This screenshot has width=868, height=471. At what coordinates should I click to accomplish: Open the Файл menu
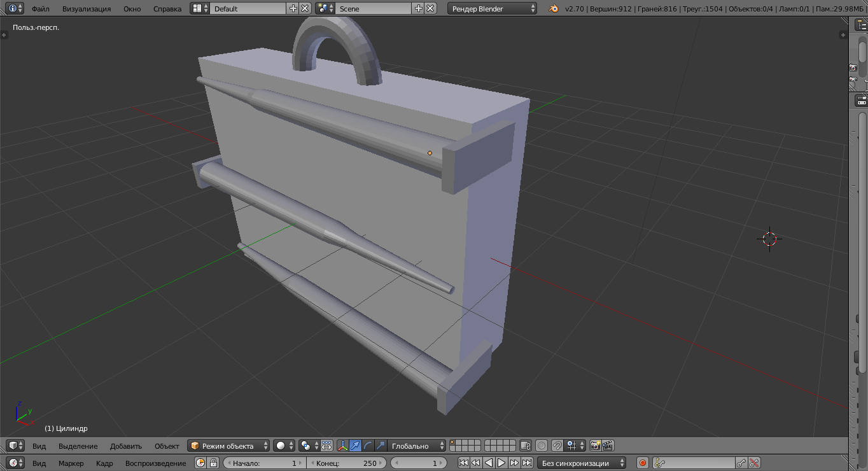pos(41,9)
